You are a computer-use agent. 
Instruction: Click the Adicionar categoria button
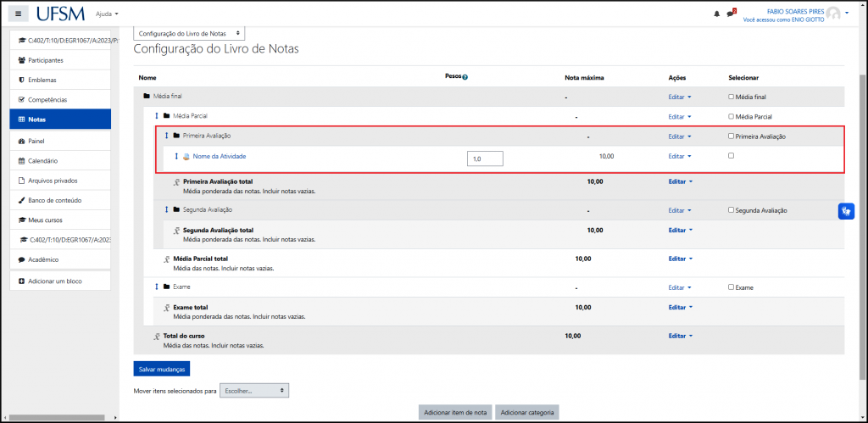click(x=527, y=412)
